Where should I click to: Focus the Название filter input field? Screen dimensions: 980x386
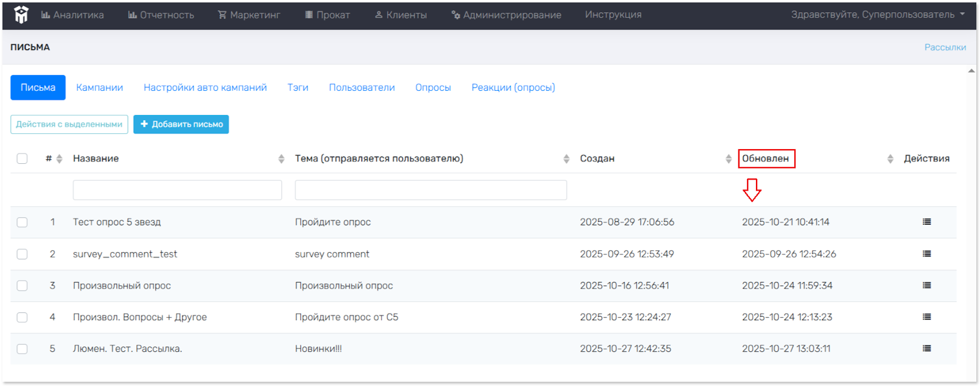point(177,190)
